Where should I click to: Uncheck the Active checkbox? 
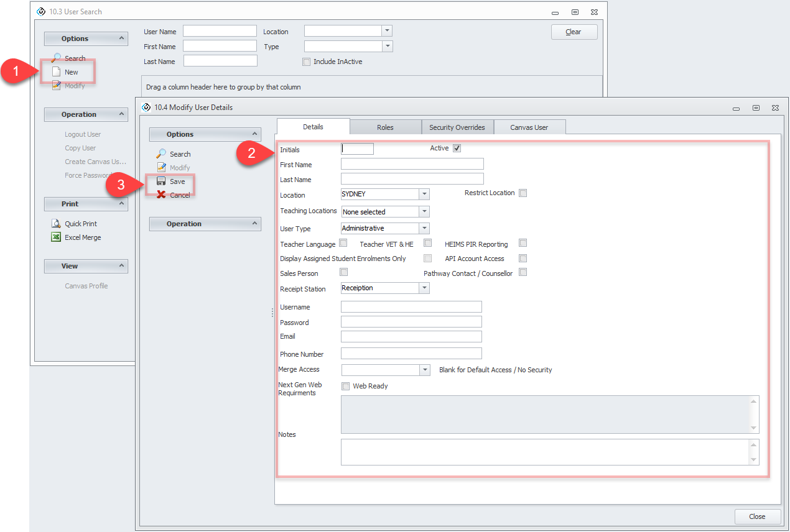tap(457, 149)
